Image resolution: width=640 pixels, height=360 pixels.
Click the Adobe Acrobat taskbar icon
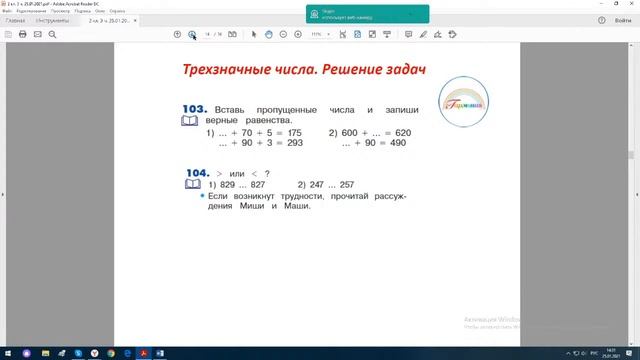[x=143, y=353]
